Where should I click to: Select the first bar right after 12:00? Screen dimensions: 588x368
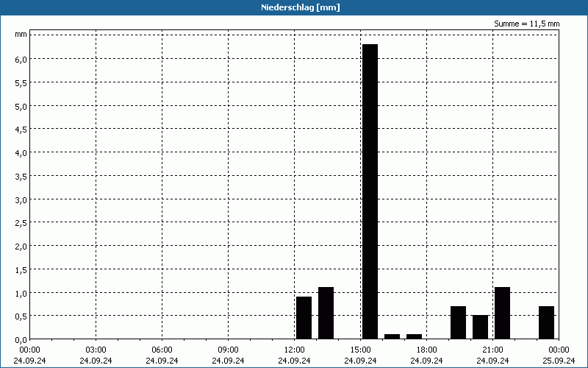coord(304,318)
